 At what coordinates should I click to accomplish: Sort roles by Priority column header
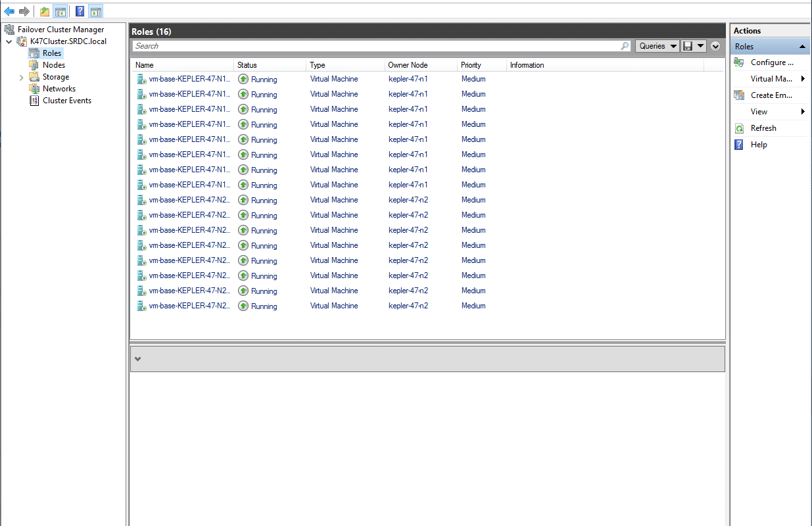[482, 65]
